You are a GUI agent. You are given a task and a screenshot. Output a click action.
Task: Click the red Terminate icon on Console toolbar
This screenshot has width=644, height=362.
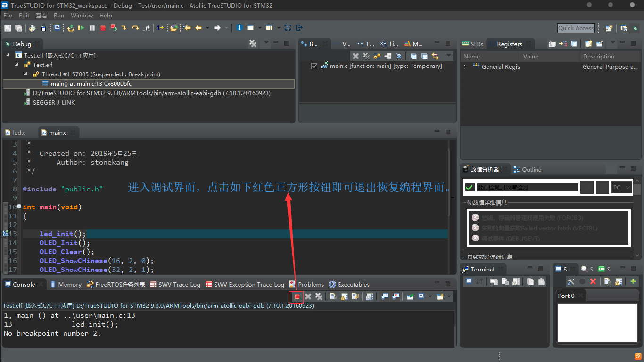(x=297, y=296)
